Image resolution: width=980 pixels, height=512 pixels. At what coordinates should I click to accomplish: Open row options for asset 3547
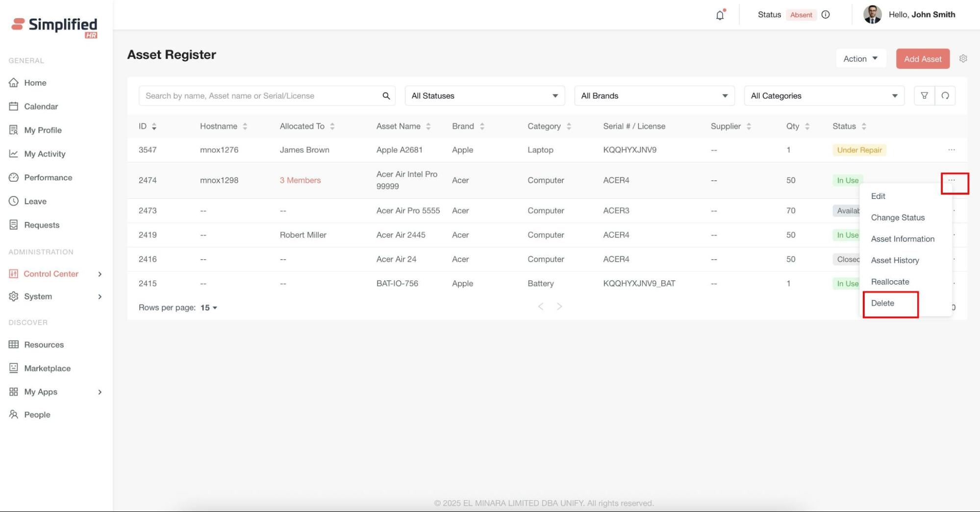[951, 150]
